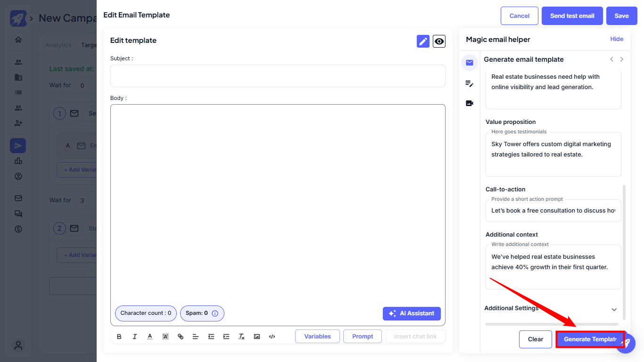Open the Prompt menu

tap(363, 337)
